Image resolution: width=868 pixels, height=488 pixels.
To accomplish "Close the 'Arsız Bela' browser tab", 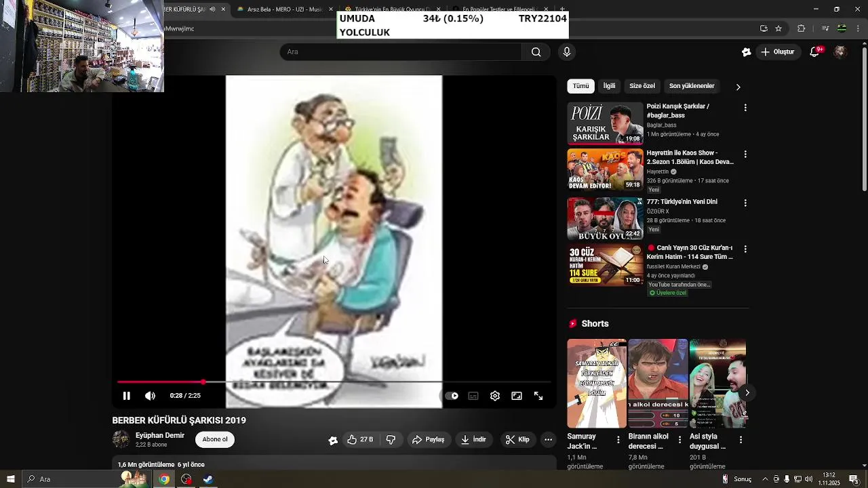I will click(330, 9).
